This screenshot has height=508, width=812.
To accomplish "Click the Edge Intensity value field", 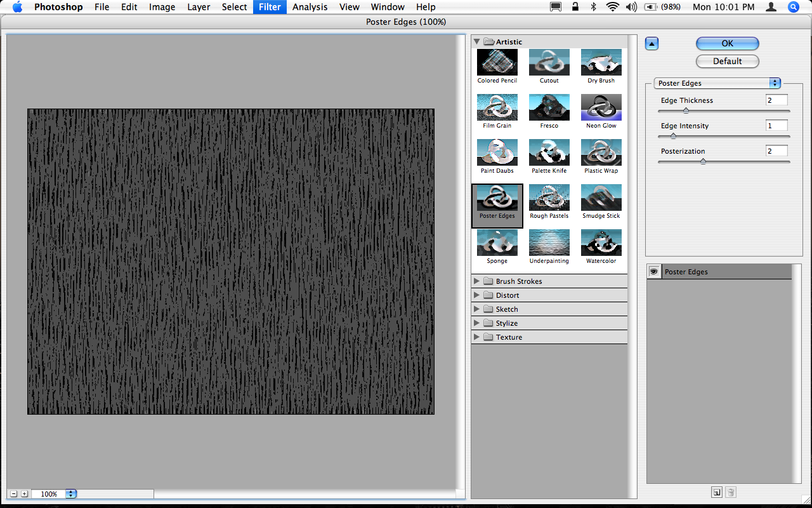I will click(x=776, y=126).
